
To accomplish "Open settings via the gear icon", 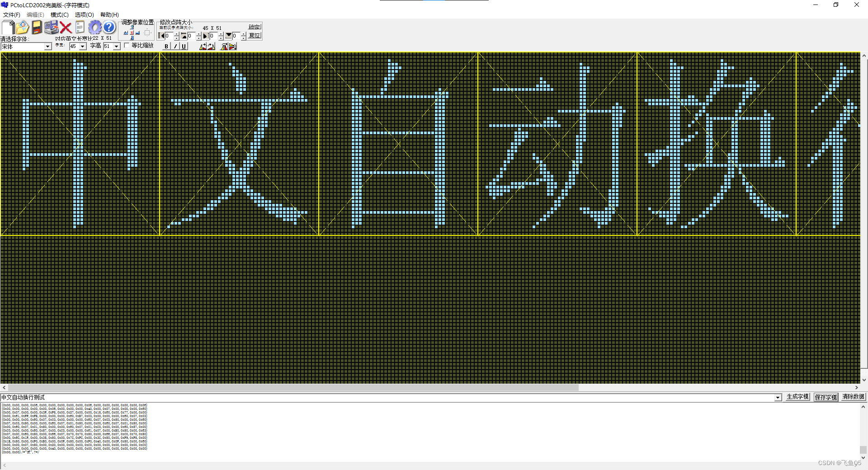I will tap(96, 27).
